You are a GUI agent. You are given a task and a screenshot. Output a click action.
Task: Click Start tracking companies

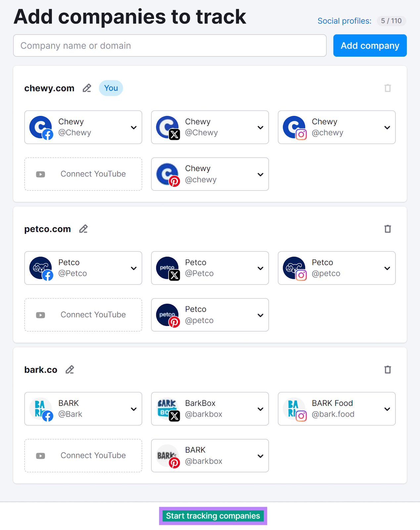point(212,515)
